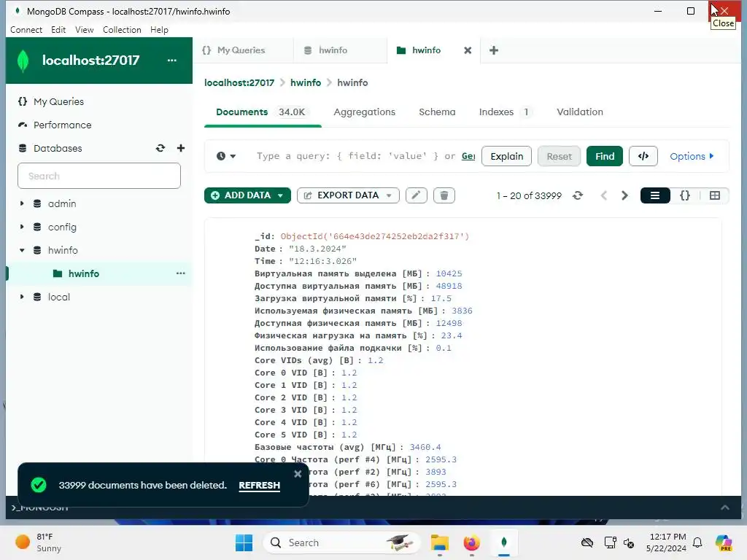The width and height of the screenshot is (747, 560).
Task: Click REFRESH in the deletion notification
Action: pos(259,485)
